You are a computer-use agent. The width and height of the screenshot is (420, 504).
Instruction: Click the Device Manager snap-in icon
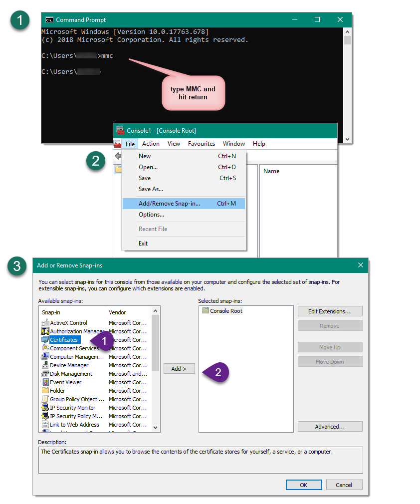point(45,365)
